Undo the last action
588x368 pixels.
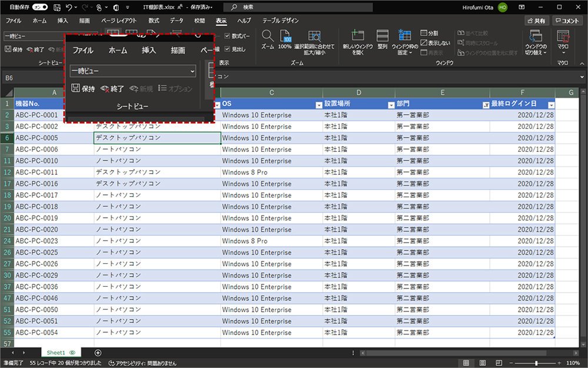69,7
